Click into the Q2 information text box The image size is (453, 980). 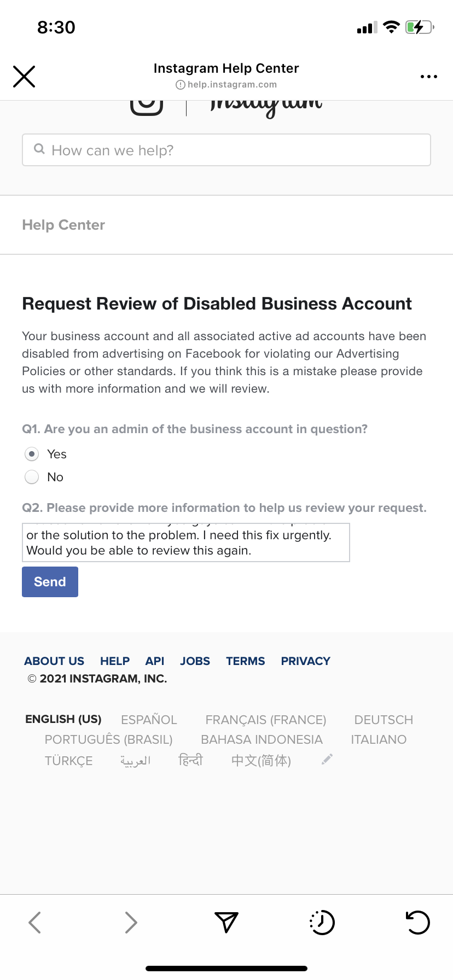[x=185, y=542]
